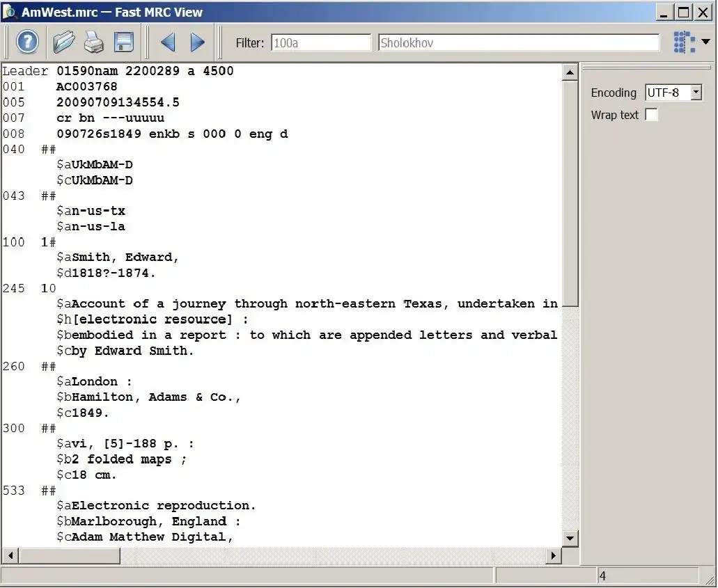Click the $cAdam Matthew Digital, subfield

tap(145, 537)
